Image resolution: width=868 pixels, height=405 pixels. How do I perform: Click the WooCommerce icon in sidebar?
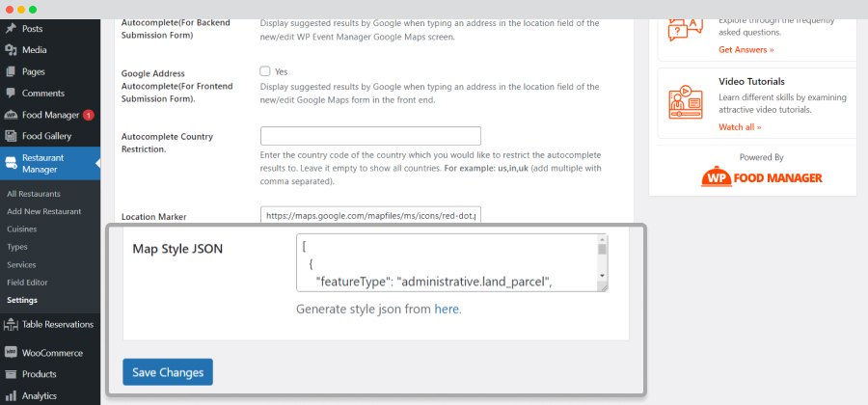click(x=11, y=353)
